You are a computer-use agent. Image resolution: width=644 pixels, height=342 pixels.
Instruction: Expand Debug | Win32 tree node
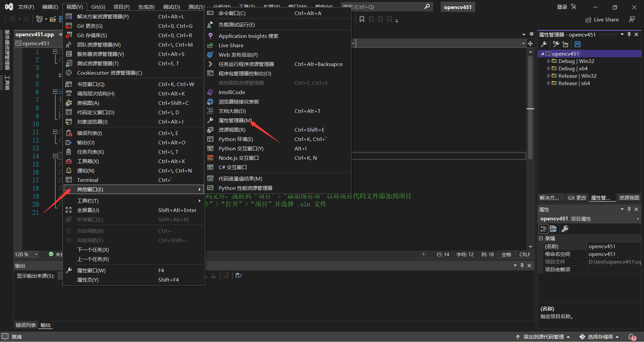[x=549, y=61]
